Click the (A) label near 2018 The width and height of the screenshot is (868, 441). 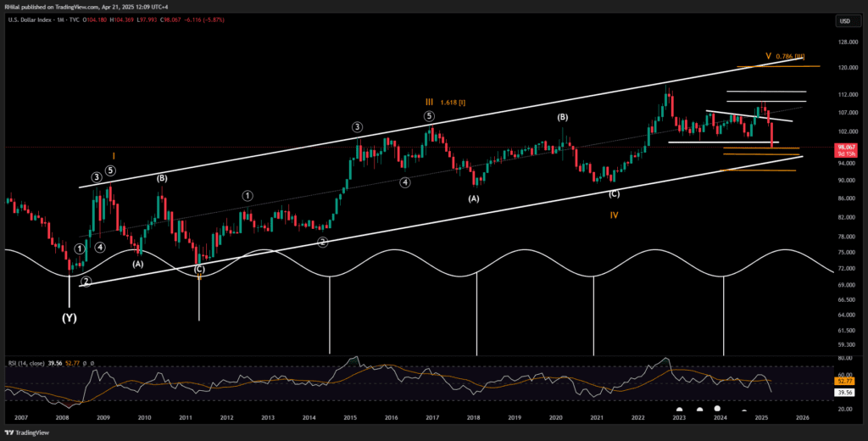click(474, 198)
